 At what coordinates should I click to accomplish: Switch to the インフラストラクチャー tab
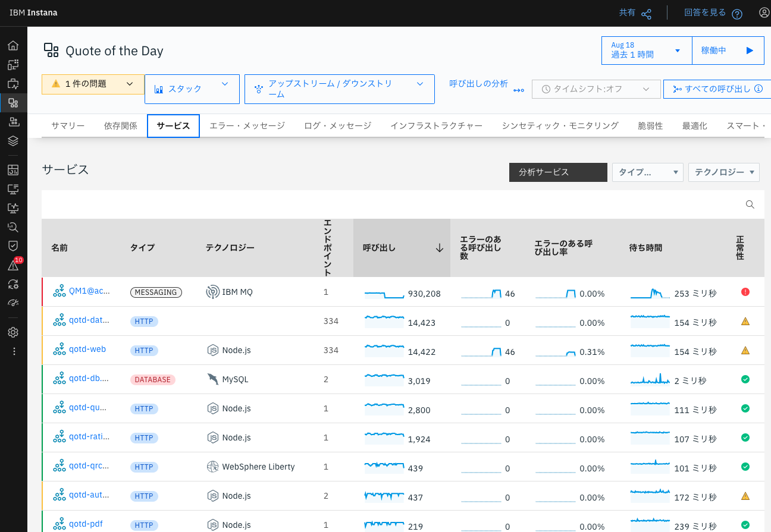[436, 125]
